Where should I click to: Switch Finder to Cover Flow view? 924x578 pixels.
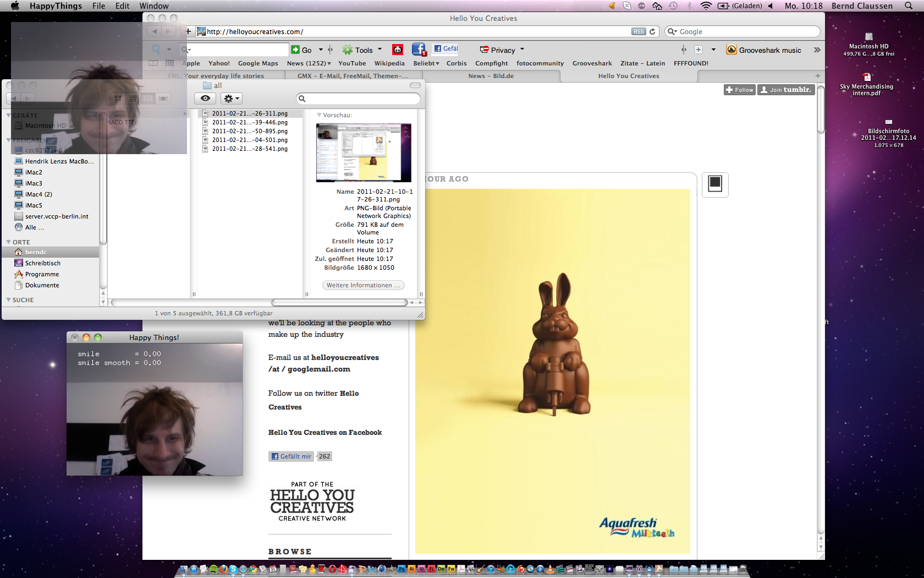[163, 99]
